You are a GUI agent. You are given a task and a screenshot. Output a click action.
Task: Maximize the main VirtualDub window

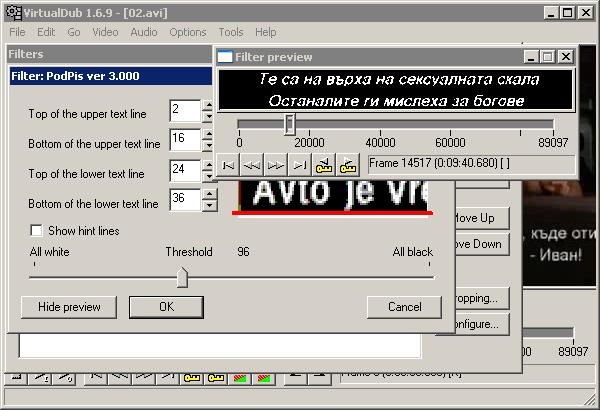click(x=567, y=13)
